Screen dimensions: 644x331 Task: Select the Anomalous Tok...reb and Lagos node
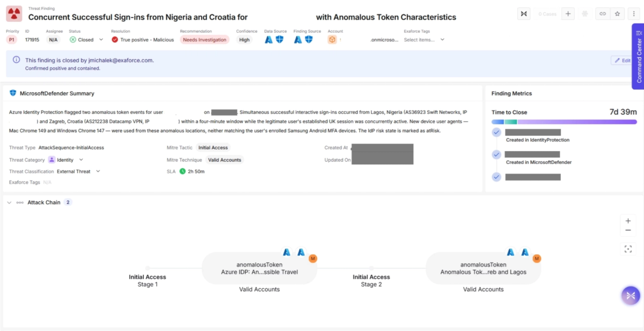[x=483, y=268]
